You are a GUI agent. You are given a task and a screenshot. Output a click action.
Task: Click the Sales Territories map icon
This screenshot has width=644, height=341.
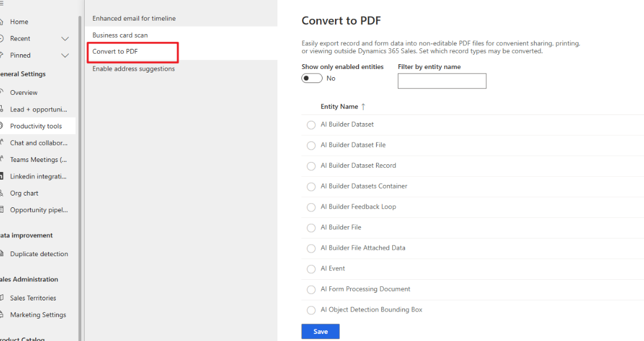pyautogui.click(x=2, y=298)
